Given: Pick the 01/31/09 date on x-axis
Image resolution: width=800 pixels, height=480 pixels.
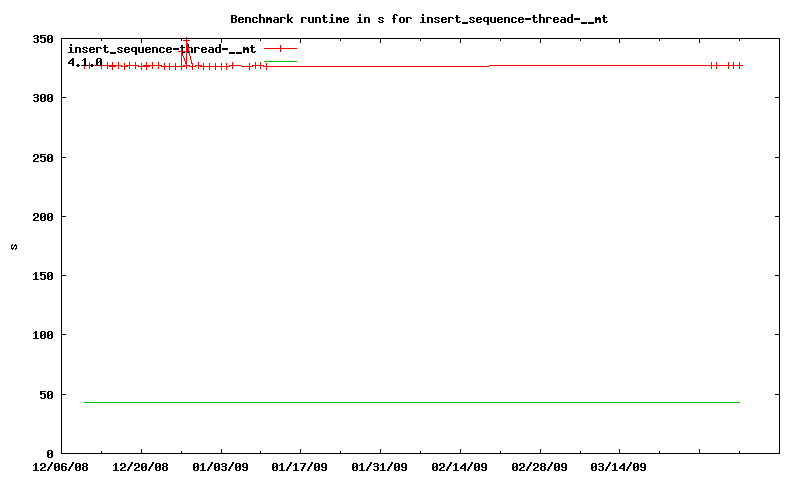Looking at the screenshot, I should pos(380,466).
